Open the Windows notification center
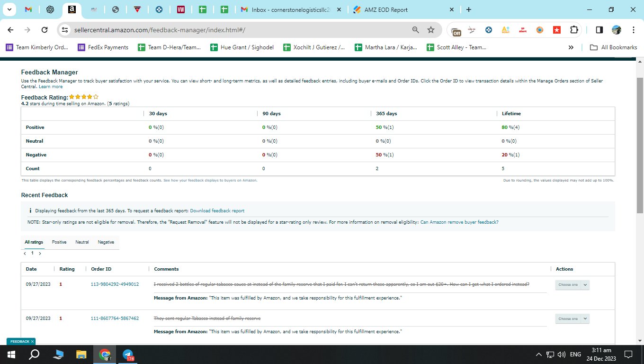This screenshot has height=364, width=644. pyautogui.click(x=628, y=355)
